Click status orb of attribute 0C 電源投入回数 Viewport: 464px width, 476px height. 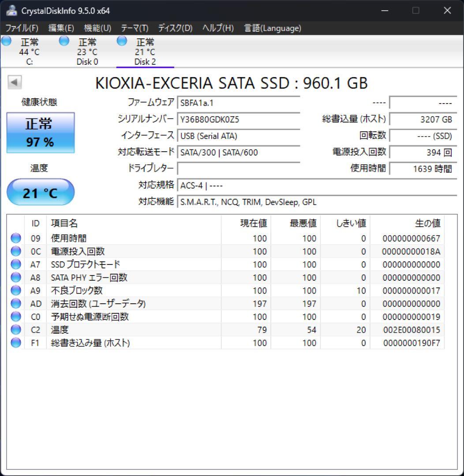(x=16, y=251)
